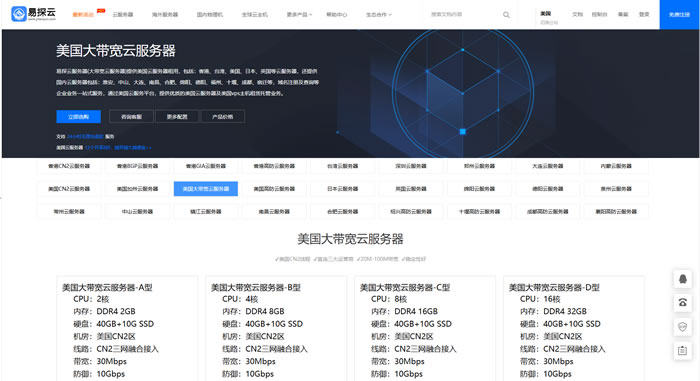The height and width of the screenshot is (381, 700).
Task: Click 内存: DDR4 16GB in C型 card
Action: coord(404,311)
